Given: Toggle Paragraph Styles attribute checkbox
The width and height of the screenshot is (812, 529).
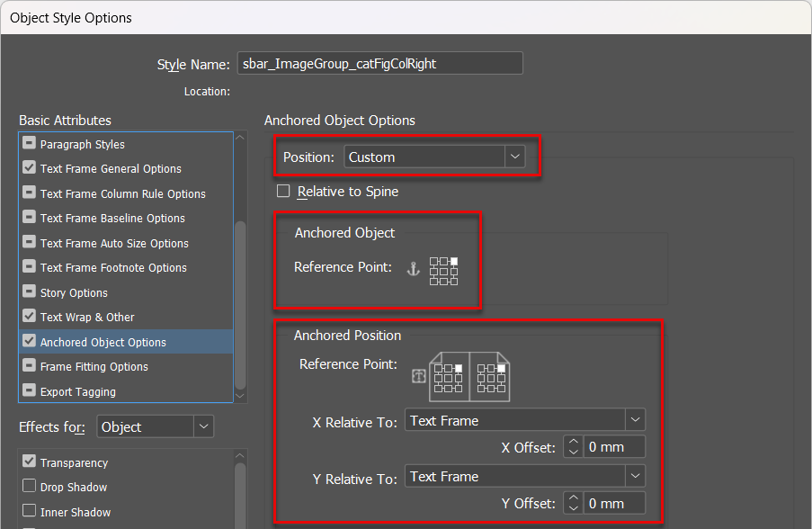Looking at the screenshot, I should (x=30, y=142).
